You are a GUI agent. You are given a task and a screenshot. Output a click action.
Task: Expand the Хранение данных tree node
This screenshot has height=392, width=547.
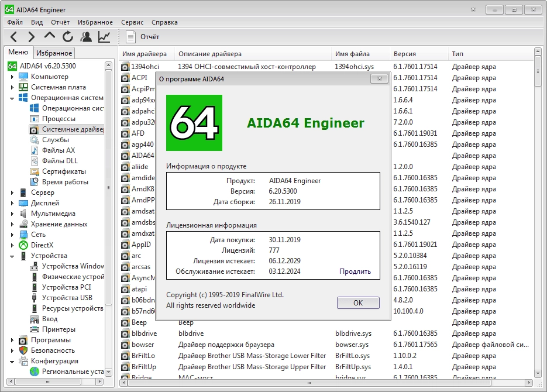coord(12,224)
